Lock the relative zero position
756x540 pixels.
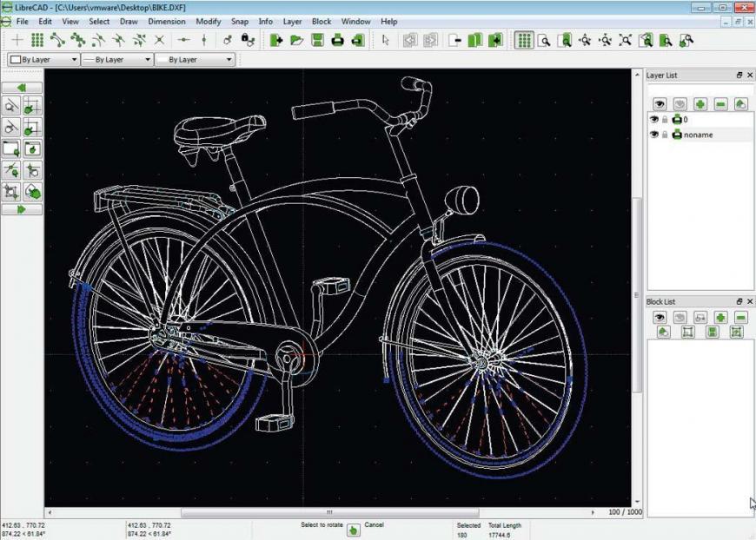[248, 40]
